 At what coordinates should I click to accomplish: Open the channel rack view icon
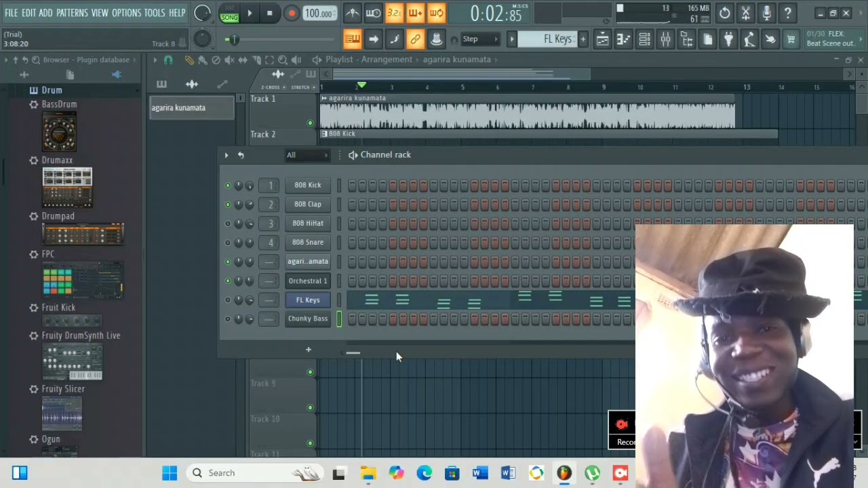click(x=644, y=39)
